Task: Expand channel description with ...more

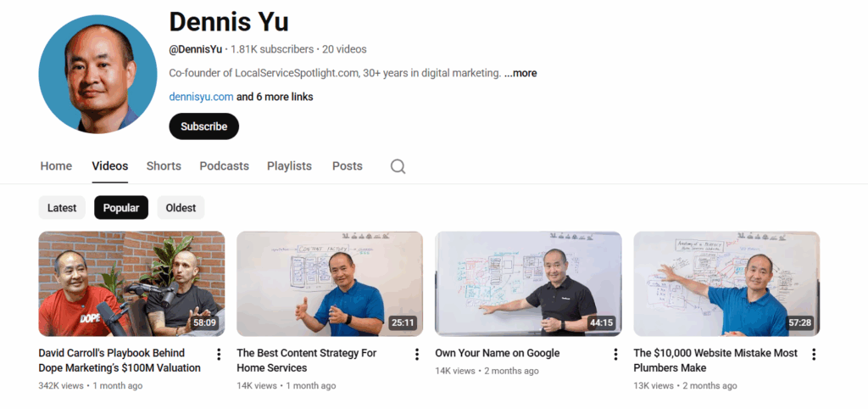Action: [x=520, y=73]
